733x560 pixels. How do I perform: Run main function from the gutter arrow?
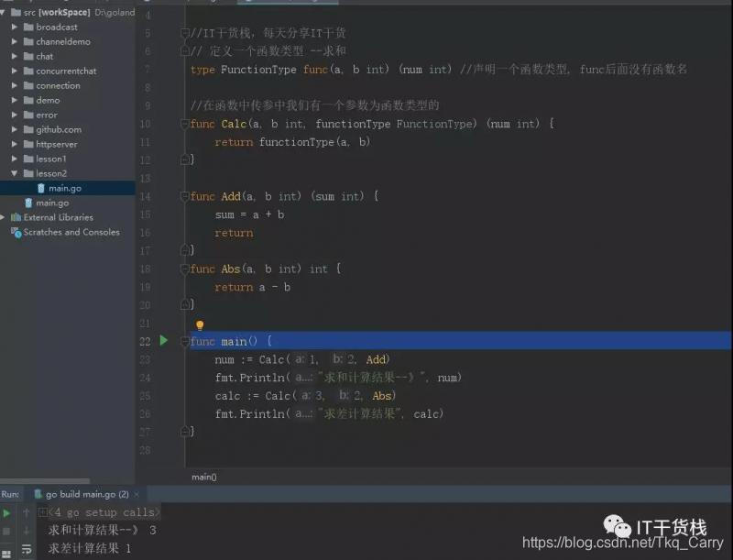click(x=164, y=340)
